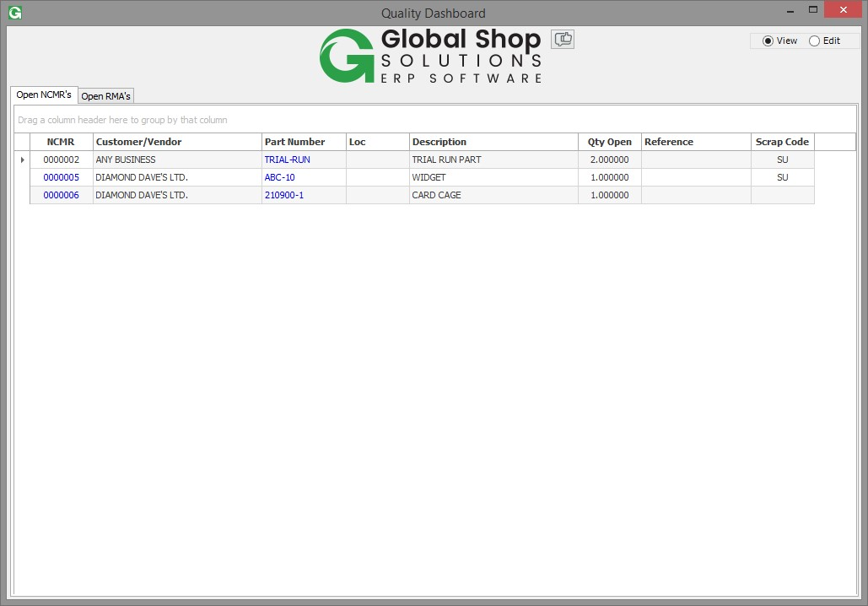This screenshot has height=606, width=868.
Task: Select the View radio button
Action: (779, 41)
